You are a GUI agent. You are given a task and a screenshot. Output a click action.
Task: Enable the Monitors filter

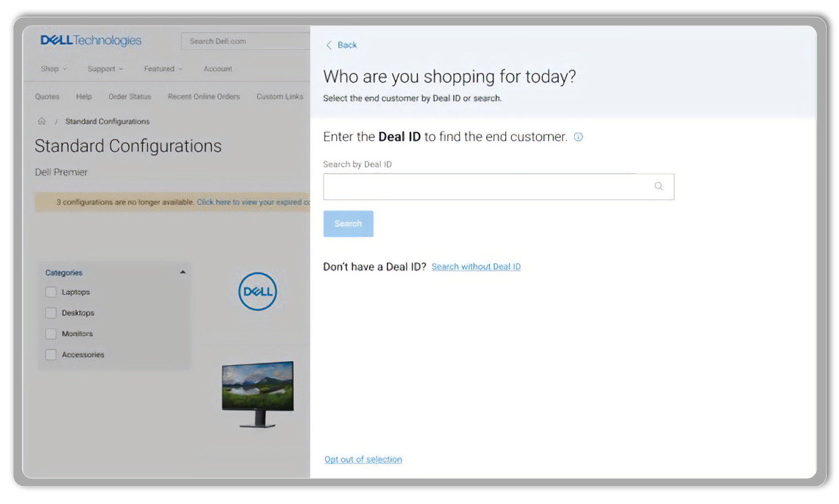[x=51, y=334]
